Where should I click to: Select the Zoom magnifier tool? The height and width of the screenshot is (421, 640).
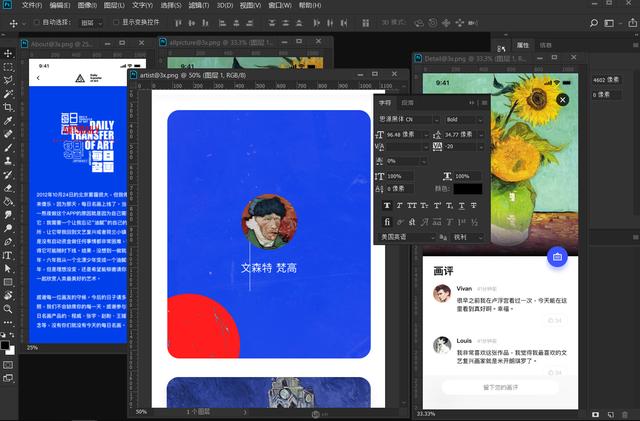pyautogui.click(x=8, y=309)
